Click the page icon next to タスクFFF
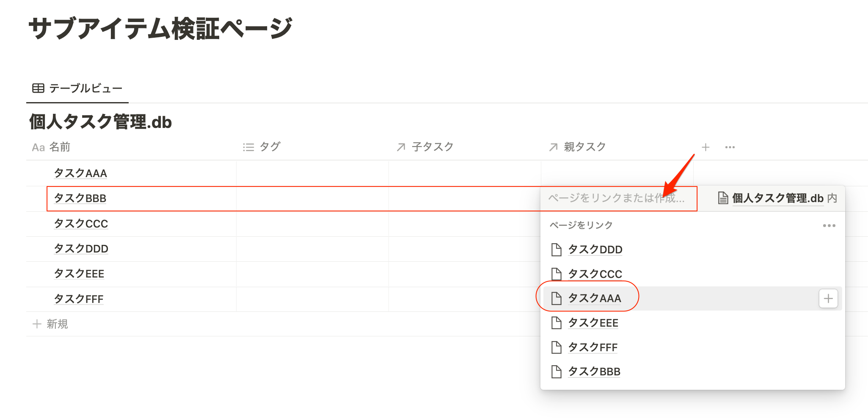 pos(557,347)
